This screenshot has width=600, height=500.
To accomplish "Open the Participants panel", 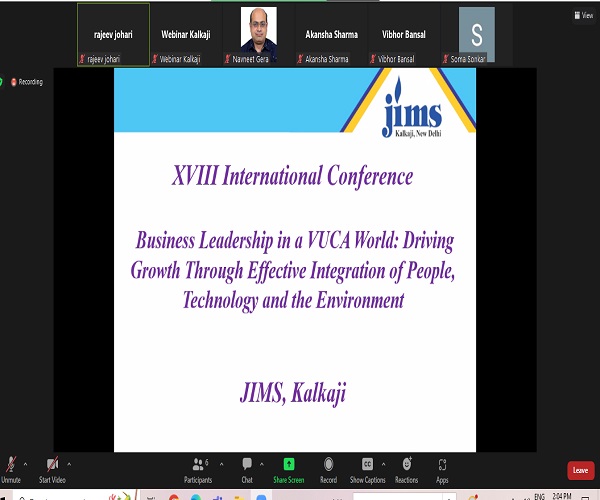I will pyautogui.click(x=198, y=470).
